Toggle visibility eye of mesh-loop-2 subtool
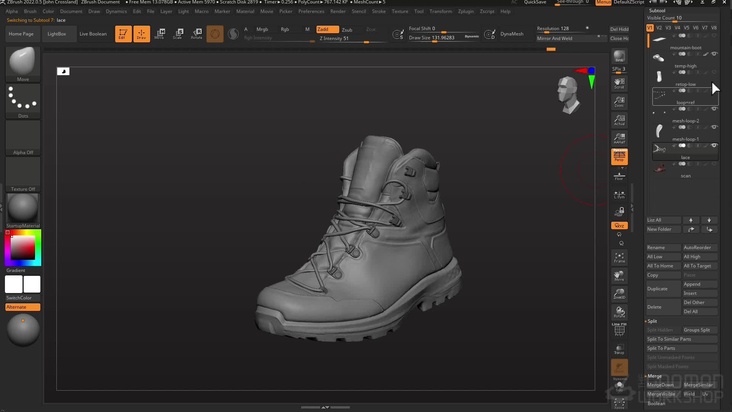732x412 pixels. coord(714,127)
